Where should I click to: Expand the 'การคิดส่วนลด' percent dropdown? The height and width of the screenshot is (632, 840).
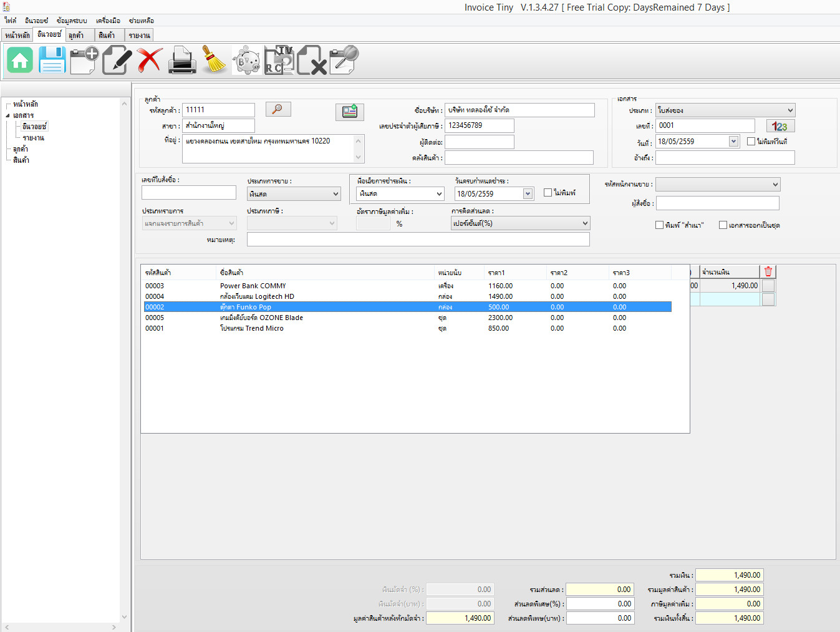(x=520, y=223)
